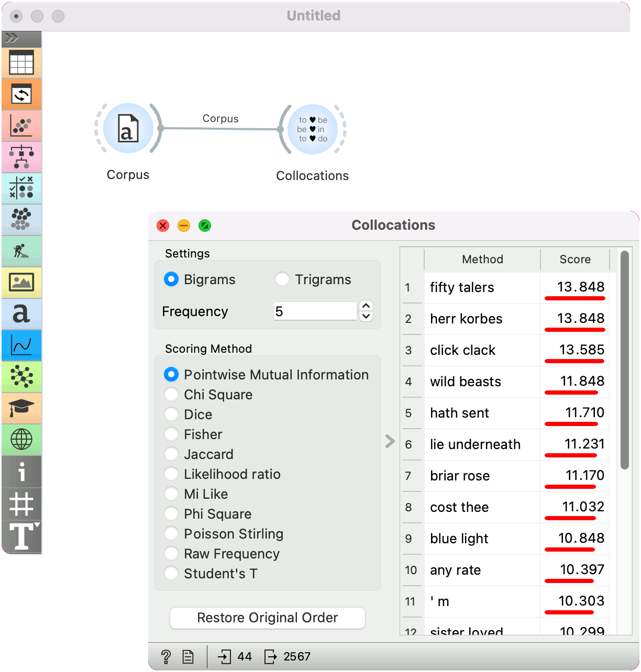Click the input count icon showing 44
The width and height of the screenshot is (641, 672).
pos(225,656)
